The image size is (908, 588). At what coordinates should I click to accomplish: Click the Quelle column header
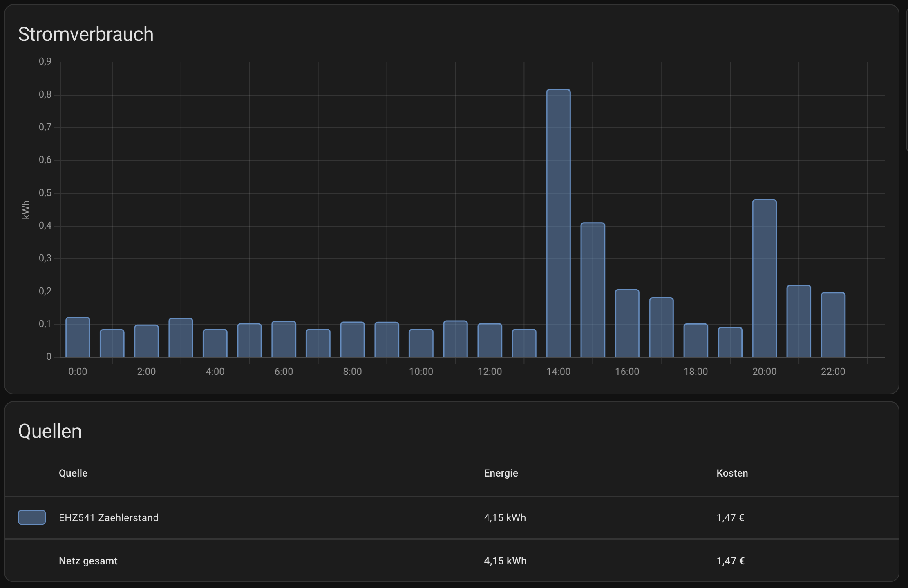coord(73,473)
